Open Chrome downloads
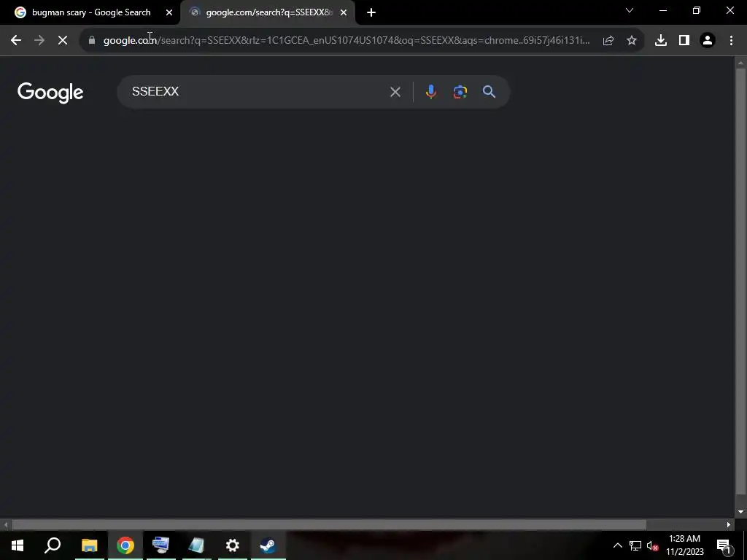Viewport: 747px width, 560px height. [x=660, y=41]
